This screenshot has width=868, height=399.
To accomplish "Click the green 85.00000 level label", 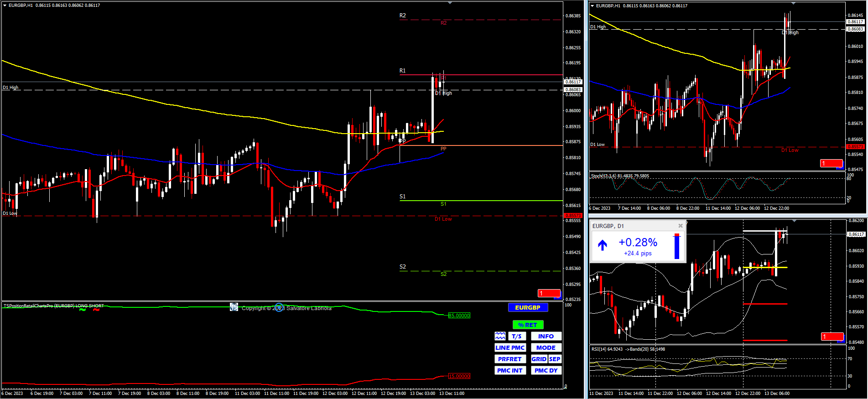I will pos(459,316).
